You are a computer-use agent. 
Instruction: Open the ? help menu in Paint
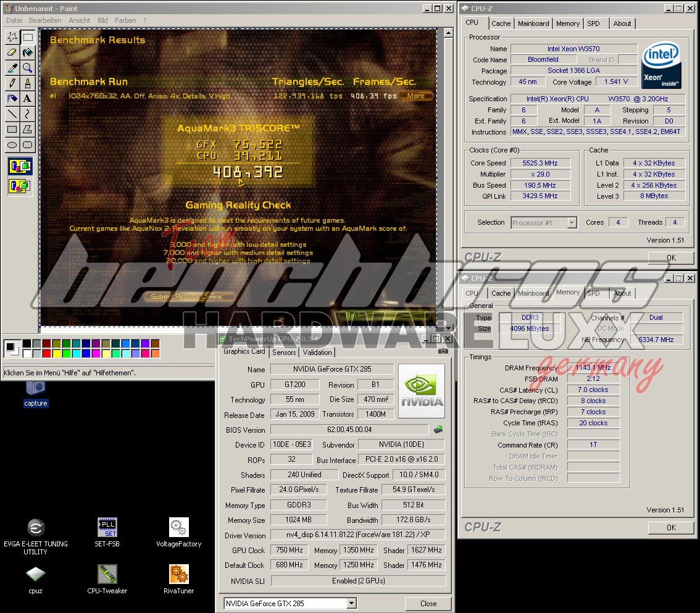coord(144,20)
